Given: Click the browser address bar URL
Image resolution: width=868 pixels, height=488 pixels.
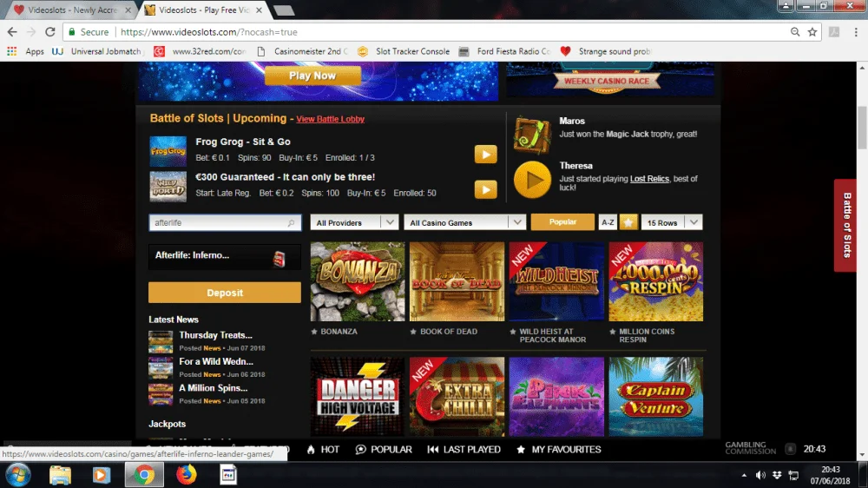Looking at the screenshot, I should tap(209, 32).
